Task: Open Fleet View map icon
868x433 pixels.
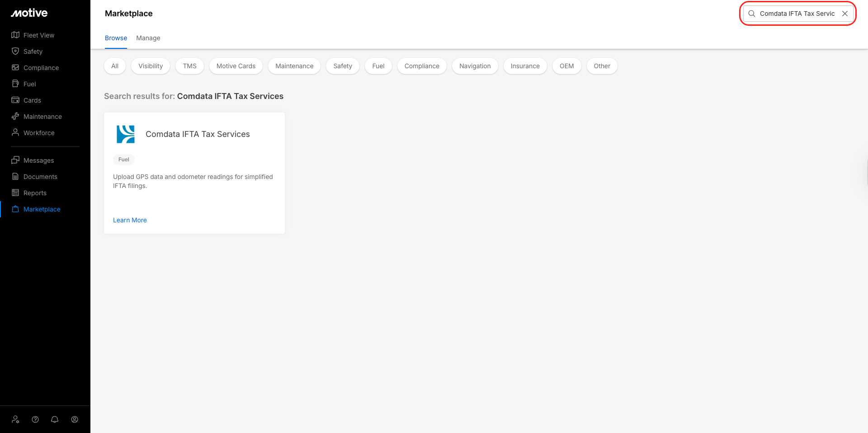Action: 15,35
